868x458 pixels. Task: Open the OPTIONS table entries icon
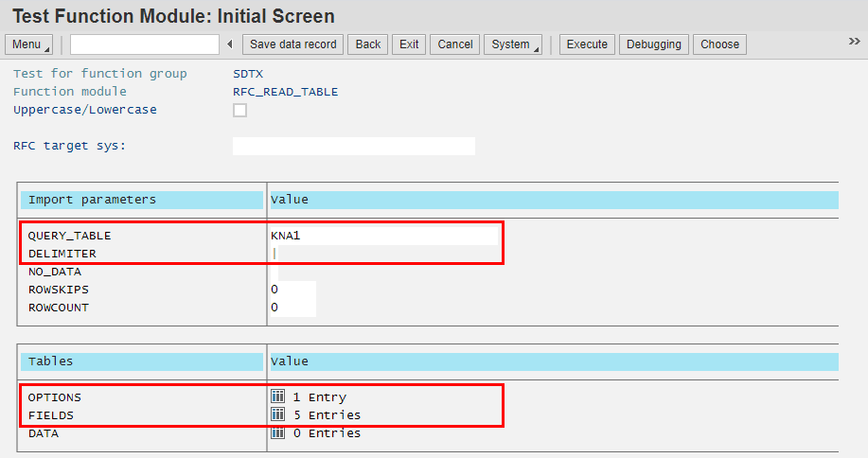tap(278, 397)
